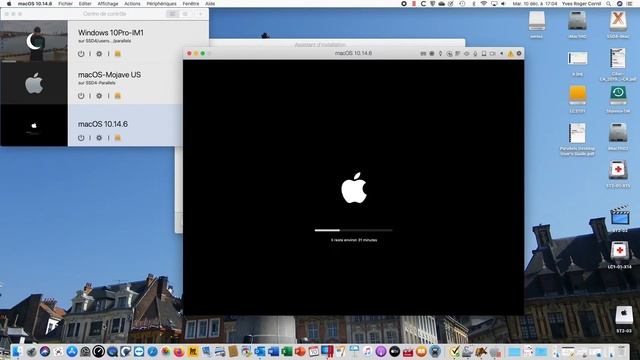640x360 pixels.
Task: Open the Affichage menu
Action: (108, 4)
